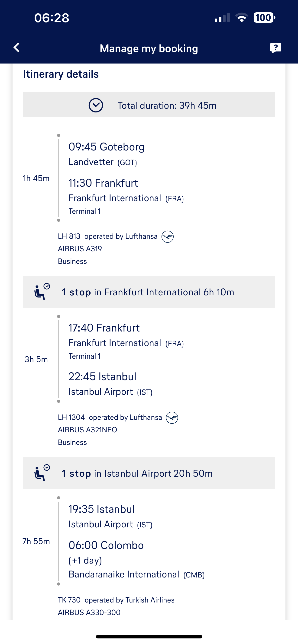The height and width of the screenshot is (644, 298).
Task: Tap the Lufthansa crane logo for LH 813
Action: pos(167,236)
